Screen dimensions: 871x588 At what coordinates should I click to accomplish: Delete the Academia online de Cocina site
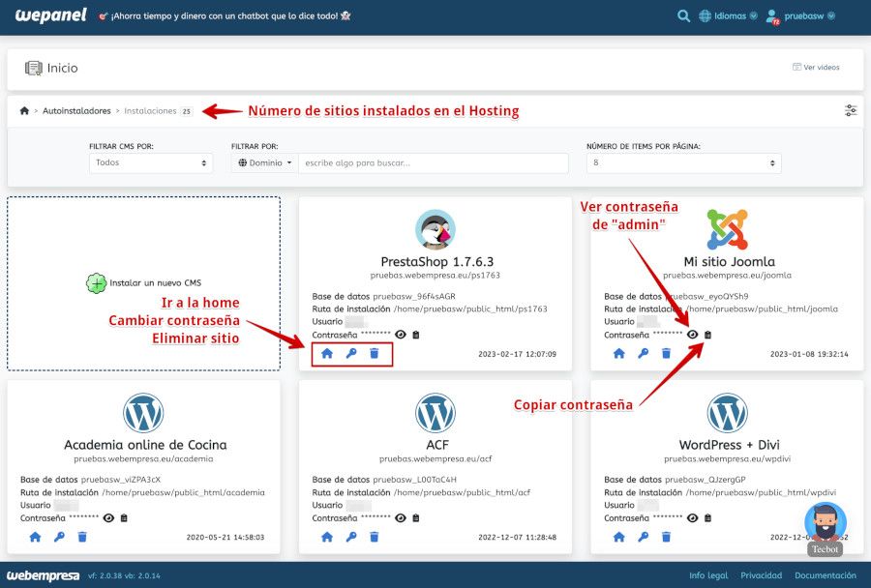click(x=82, y=537)
